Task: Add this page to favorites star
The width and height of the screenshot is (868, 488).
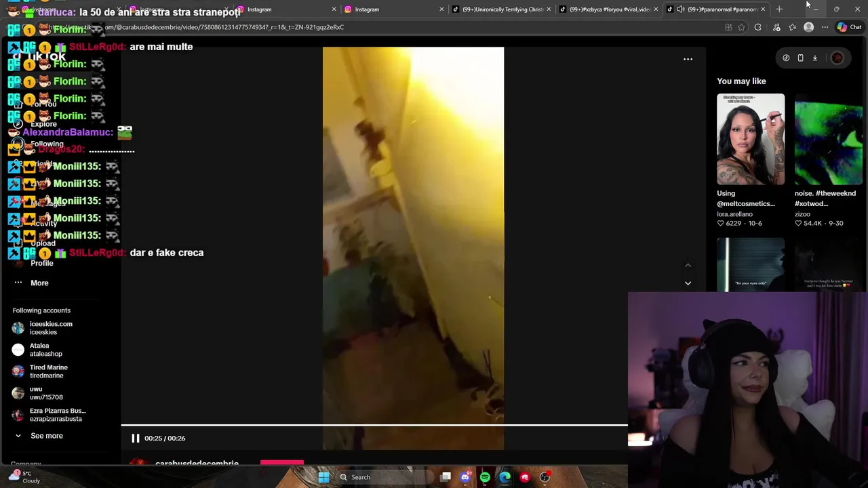Action: pos(741,27)
